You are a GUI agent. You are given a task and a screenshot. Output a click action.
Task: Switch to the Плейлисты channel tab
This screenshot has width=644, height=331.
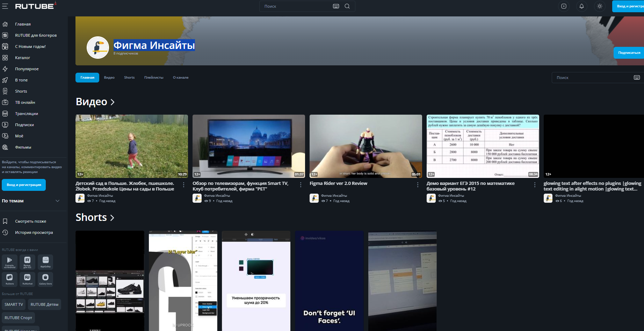coord(154,78)
